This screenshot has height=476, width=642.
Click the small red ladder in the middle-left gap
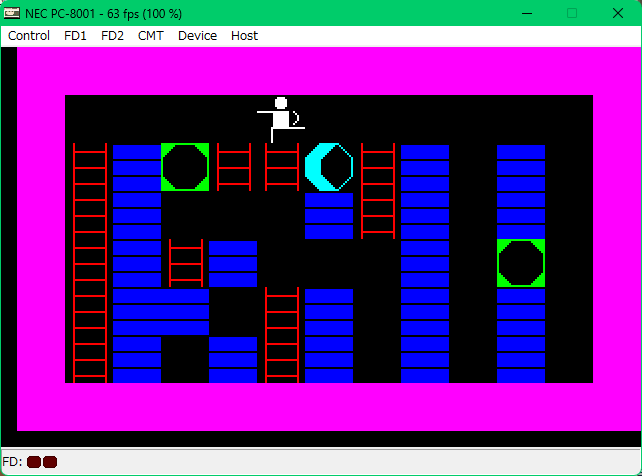point(186,263)
